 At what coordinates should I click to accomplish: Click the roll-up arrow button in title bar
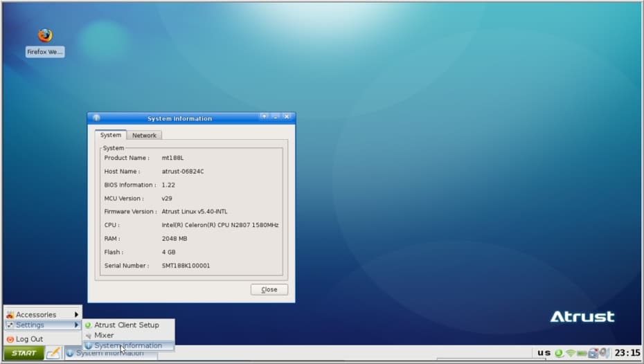264,117
